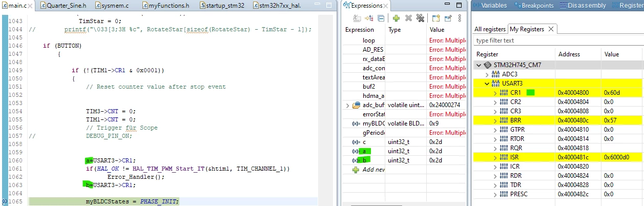Click the RDR register row
Viewport: 644px width, 206px height.
pos(557,176)
